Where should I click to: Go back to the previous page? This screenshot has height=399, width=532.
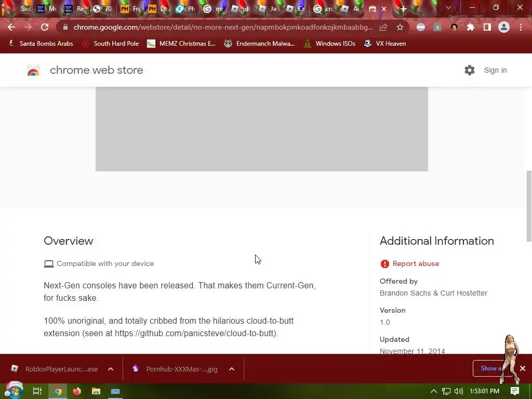[11, 27]
